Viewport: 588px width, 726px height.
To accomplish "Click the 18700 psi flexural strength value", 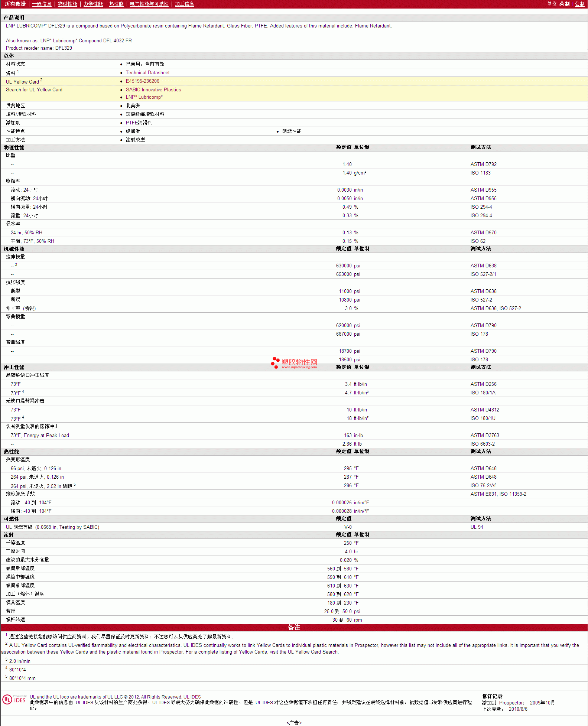I will 350,351.
